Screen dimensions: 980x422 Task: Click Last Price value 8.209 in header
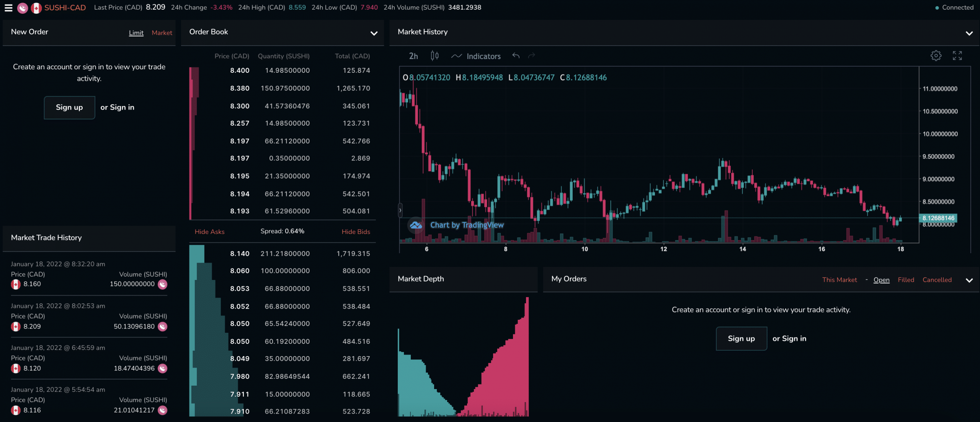pyautogui.click(x=155, y=8)
